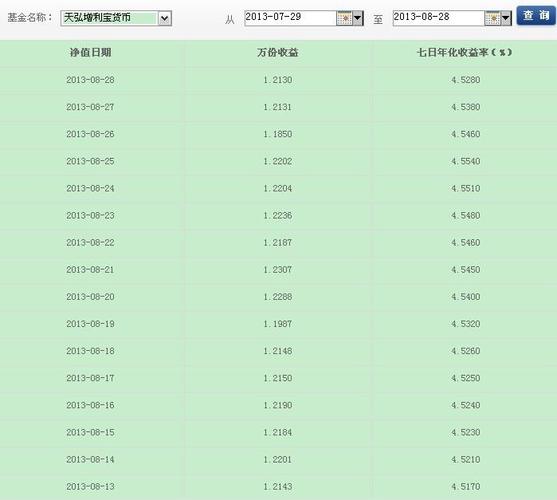Click the 万份收益 value 1.2143

point(278,487)
